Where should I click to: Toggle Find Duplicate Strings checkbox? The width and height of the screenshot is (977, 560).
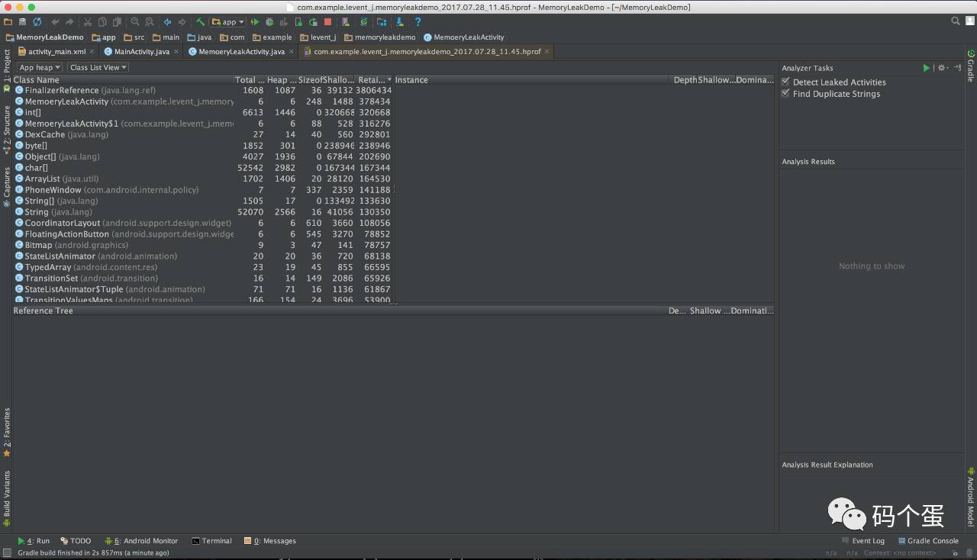(786, 94)
